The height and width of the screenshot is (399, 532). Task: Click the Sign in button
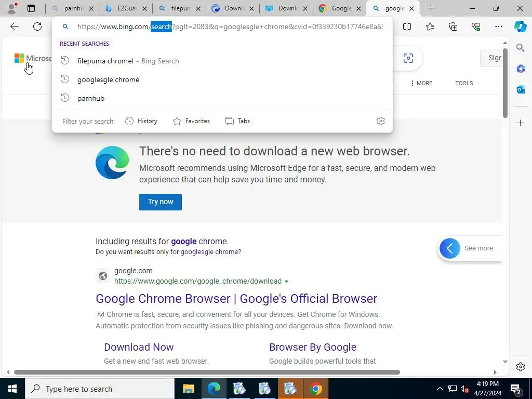click(491, 58)
